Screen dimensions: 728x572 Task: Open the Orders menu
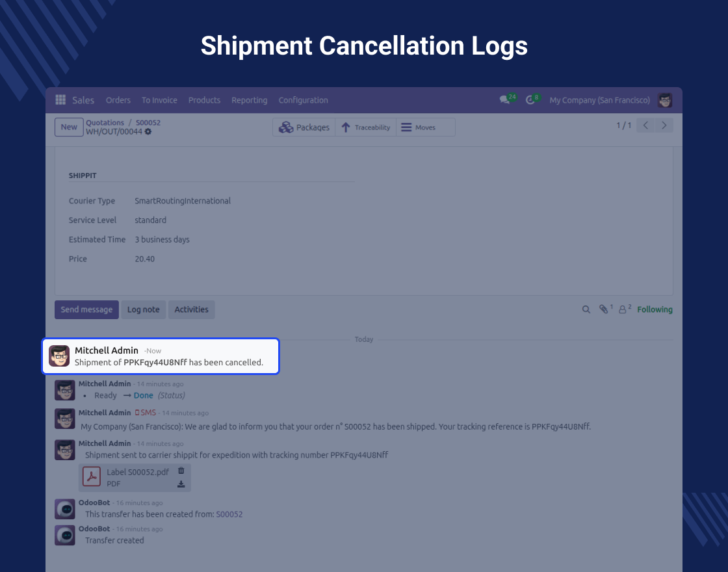(118, 100)
